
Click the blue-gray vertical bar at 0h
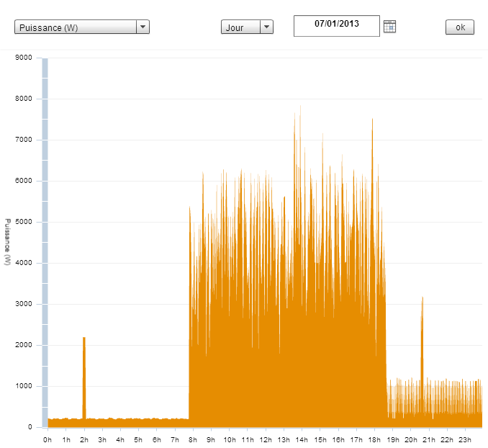[x=45, y=238]
